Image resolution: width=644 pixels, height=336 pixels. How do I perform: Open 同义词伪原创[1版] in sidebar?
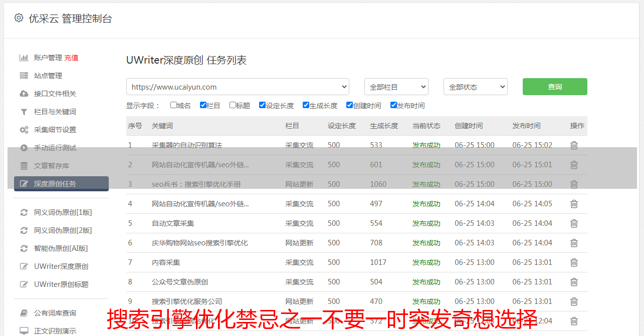63,212
